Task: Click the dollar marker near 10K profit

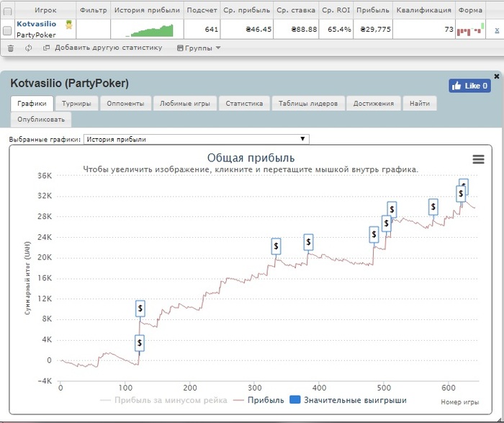Action: coord(140,308)
